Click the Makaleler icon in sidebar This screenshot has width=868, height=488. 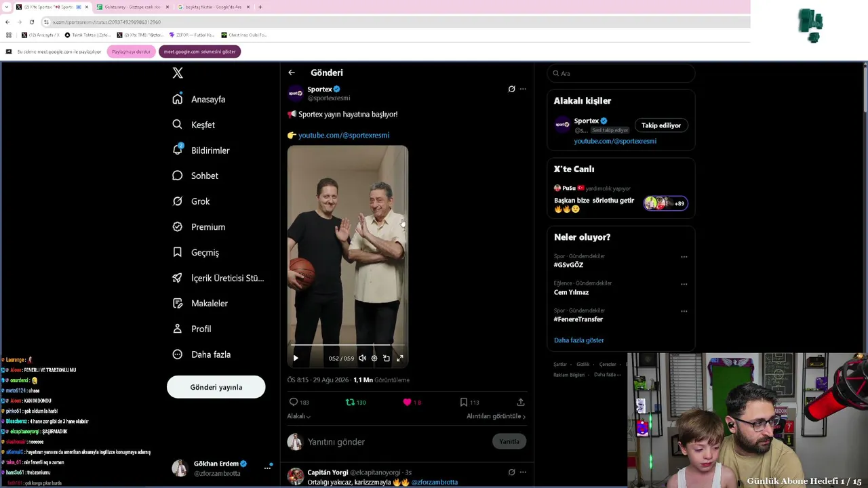pyautogui.click(x=178, y=303)
